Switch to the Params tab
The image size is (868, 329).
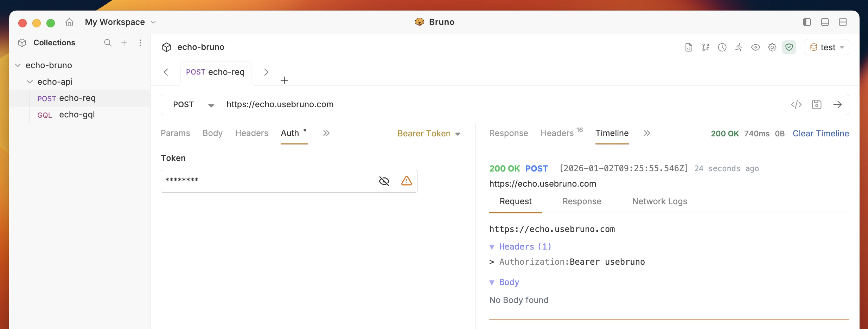175,133
